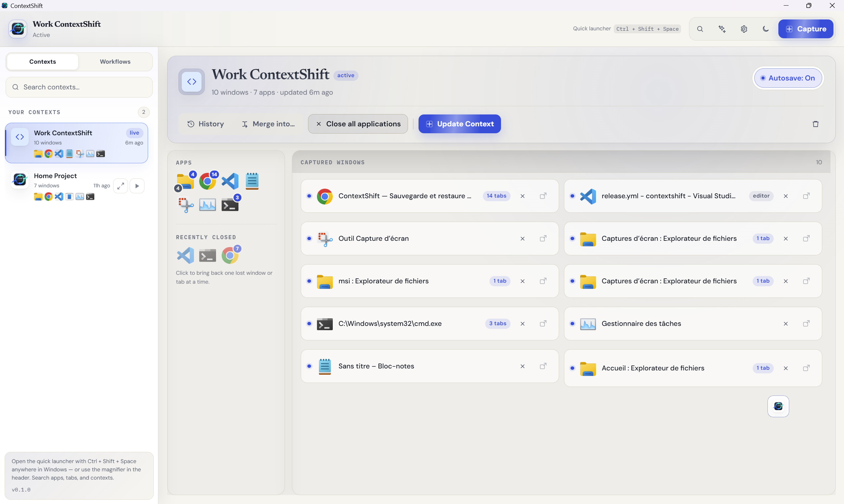Remove Sans titre – Bloc-notes window

point(522,366)
